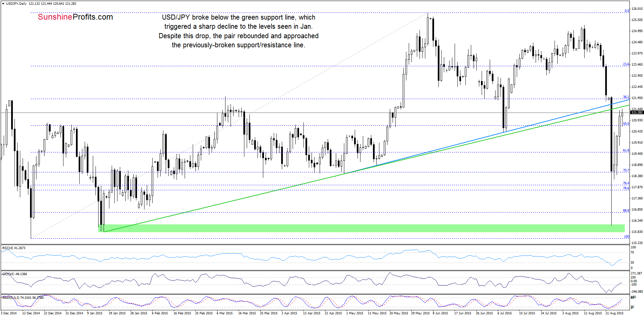Click the annotation line mentioning levels seen in Jan

point(238,26)
